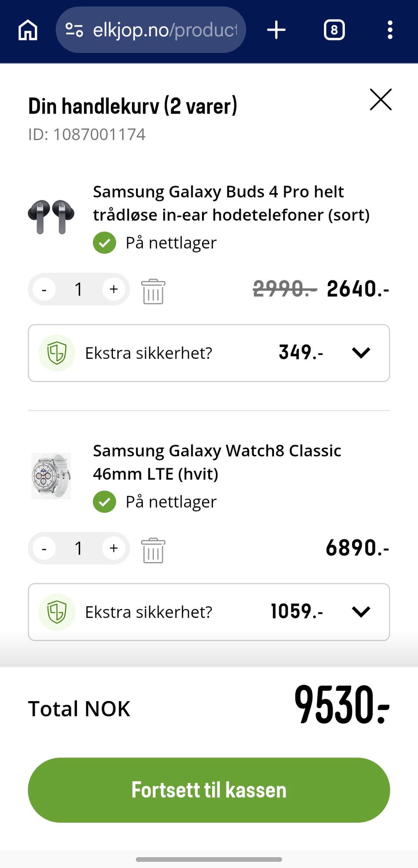Expand Ekstra sikkerhet option priced 1059

coord(361,612)
